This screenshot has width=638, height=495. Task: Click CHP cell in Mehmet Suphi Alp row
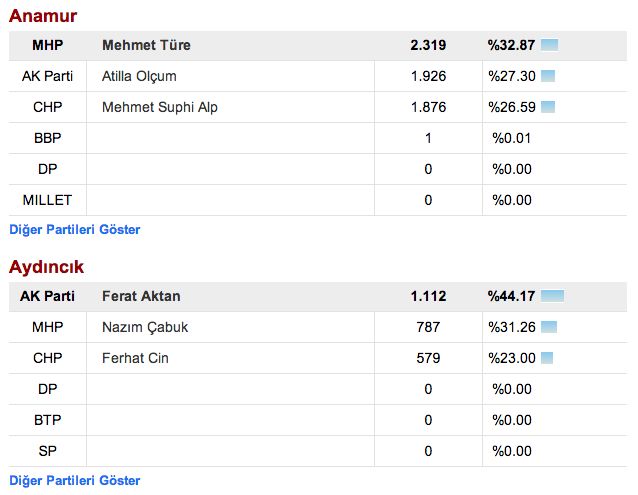[48, 107]
